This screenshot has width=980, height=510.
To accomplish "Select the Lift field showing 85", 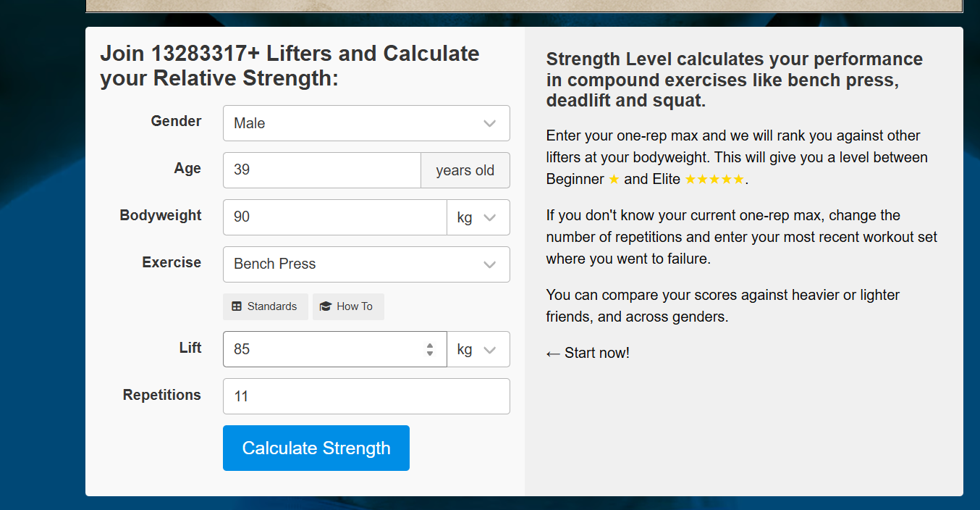I will click(x=326, y=349).
